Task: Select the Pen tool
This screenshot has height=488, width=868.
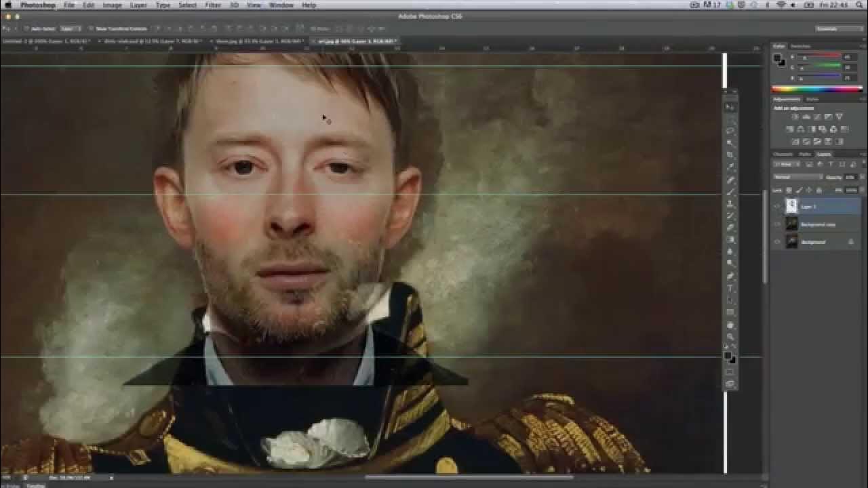Action: [730, 276]
